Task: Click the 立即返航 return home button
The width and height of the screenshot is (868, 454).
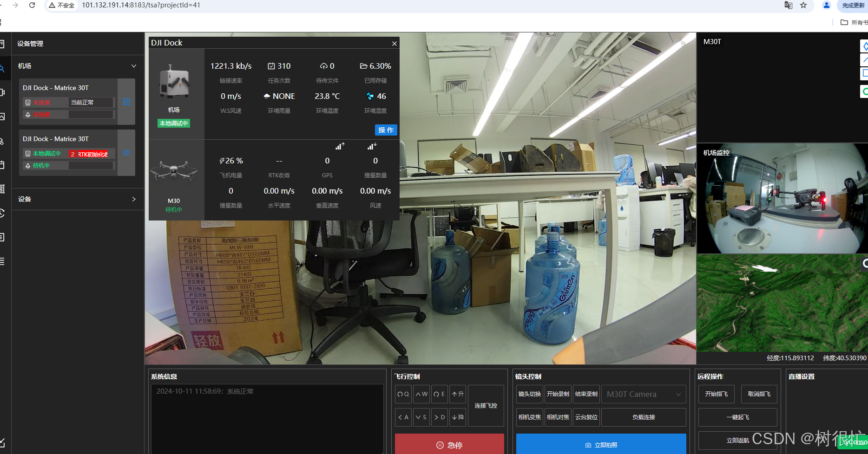Action: [738, 440]
